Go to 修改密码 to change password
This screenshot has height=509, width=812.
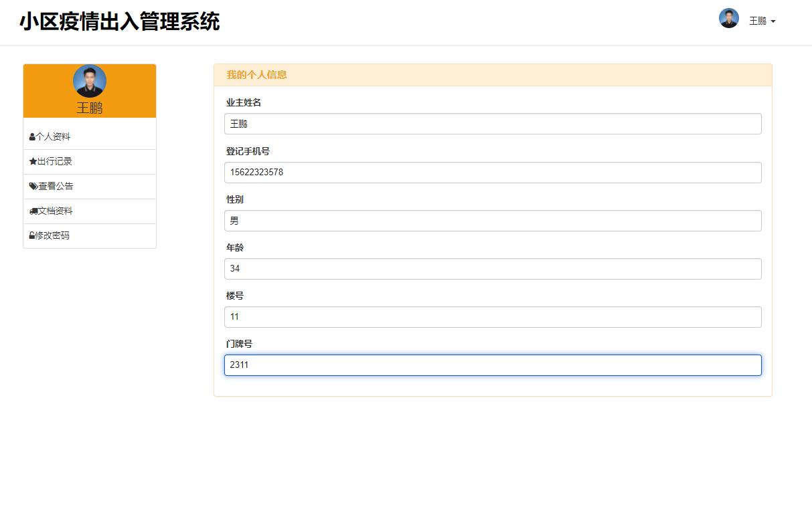[x=54, y=235]
